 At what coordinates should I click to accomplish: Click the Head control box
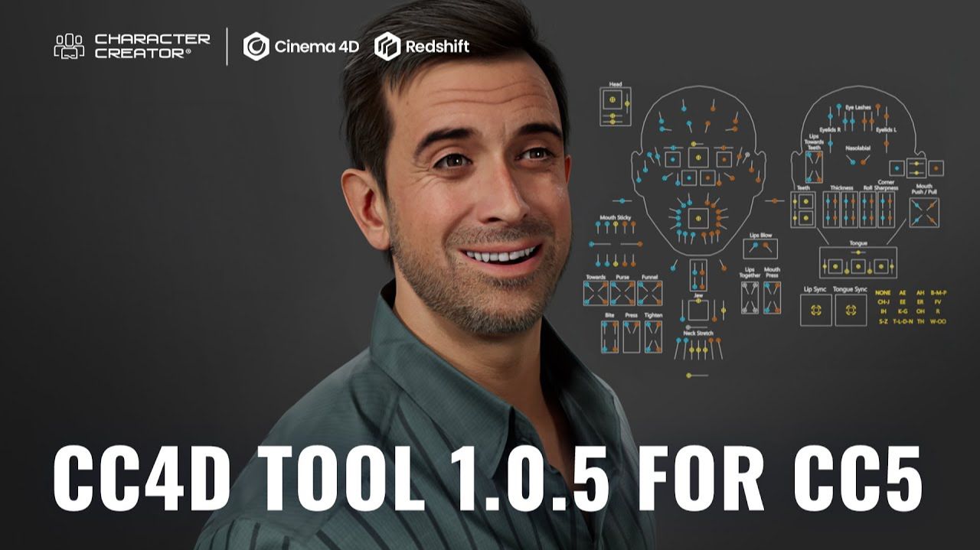pyautogui.click(x=614, y=101)
